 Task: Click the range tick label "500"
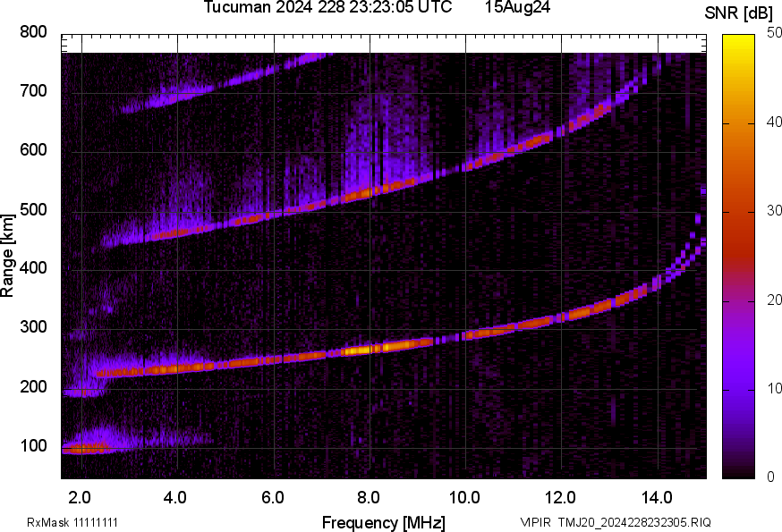[33, 210]
